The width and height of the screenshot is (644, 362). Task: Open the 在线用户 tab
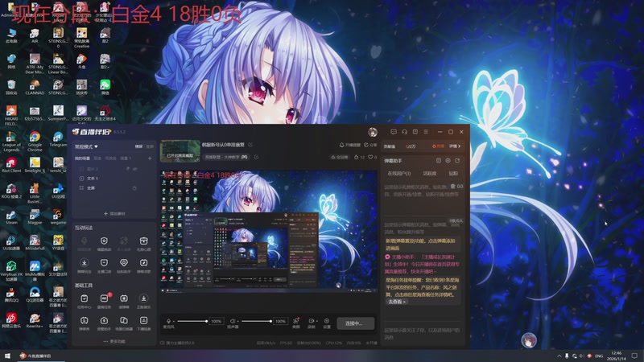click(399, 174)
